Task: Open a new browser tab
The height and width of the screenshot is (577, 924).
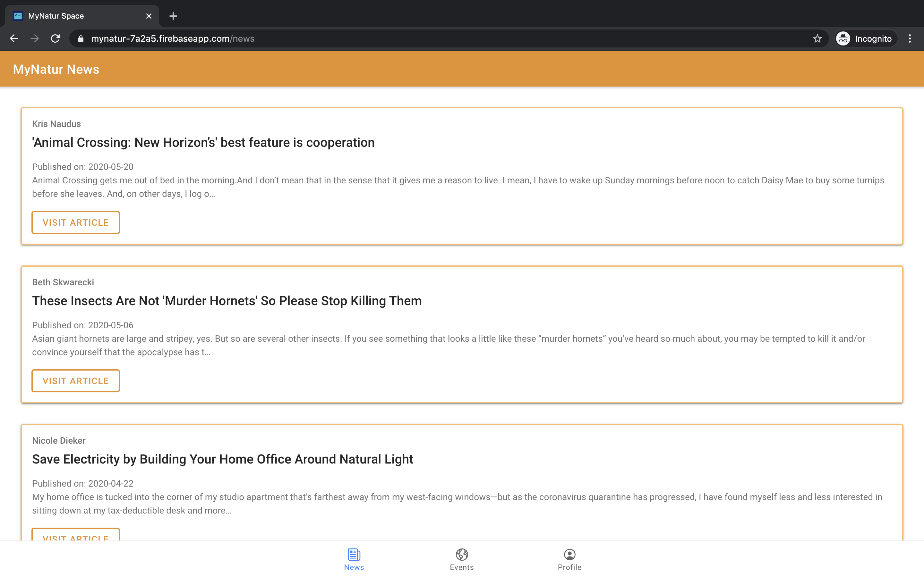Action: click(173, 16)
